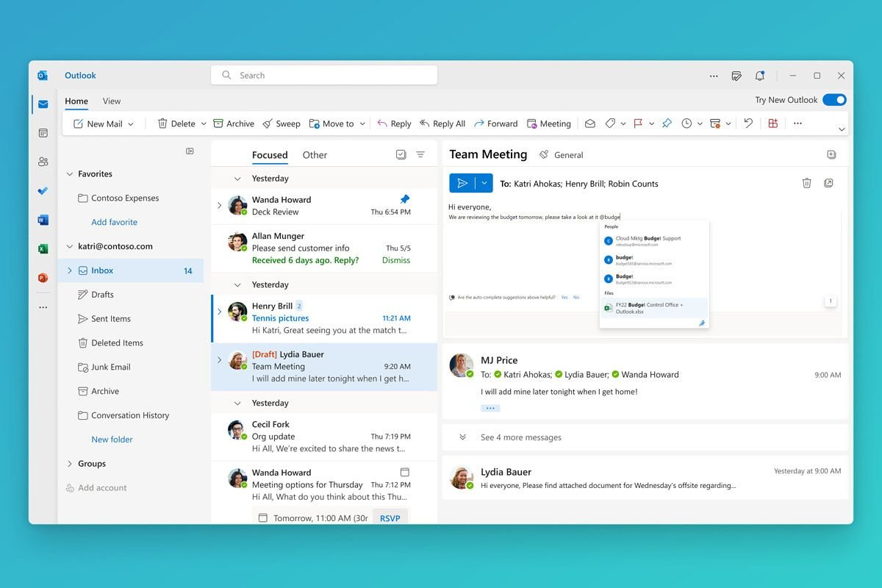Click the filter icon in message list
882x588 pixels.
[420, 154]
